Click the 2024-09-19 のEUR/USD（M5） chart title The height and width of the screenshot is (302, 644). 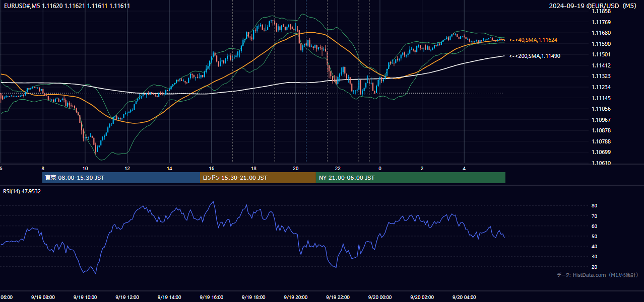pos(593,6)
